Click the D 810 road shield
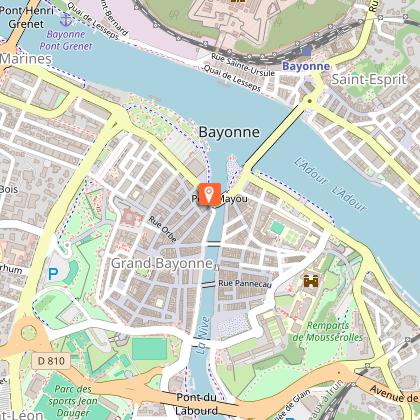The height and width of the screenshot is (420, 420). click(x=51, y=361)
